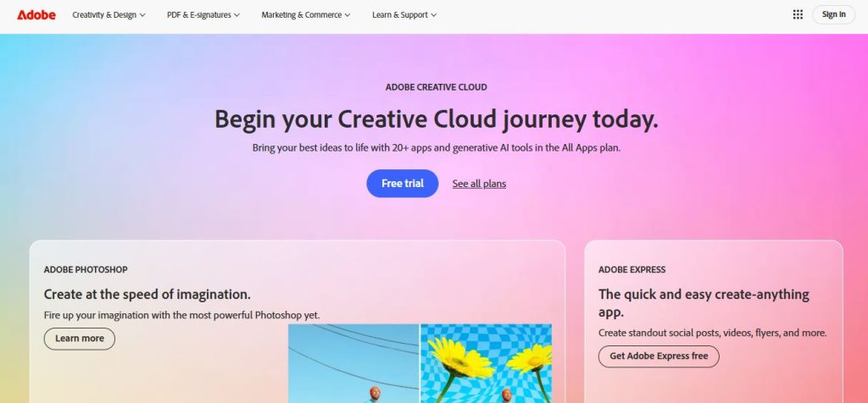This screenshot has width=868, height=403.
Task: Expand the Marketing & Commerce chevron
Action: [x=348, y=15]
